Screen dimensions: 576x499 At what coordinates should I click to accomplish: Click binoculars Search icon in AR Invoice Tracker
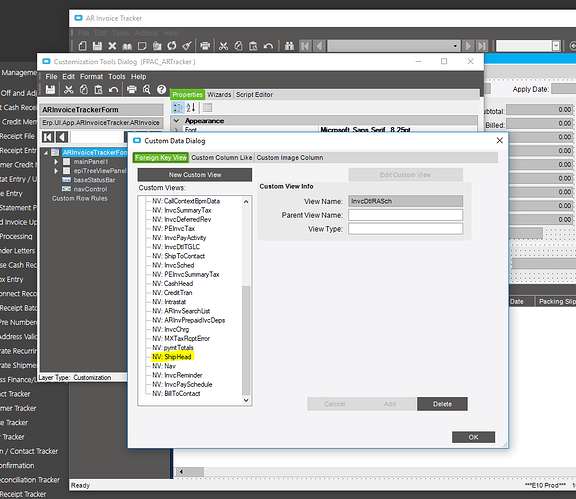289,46
